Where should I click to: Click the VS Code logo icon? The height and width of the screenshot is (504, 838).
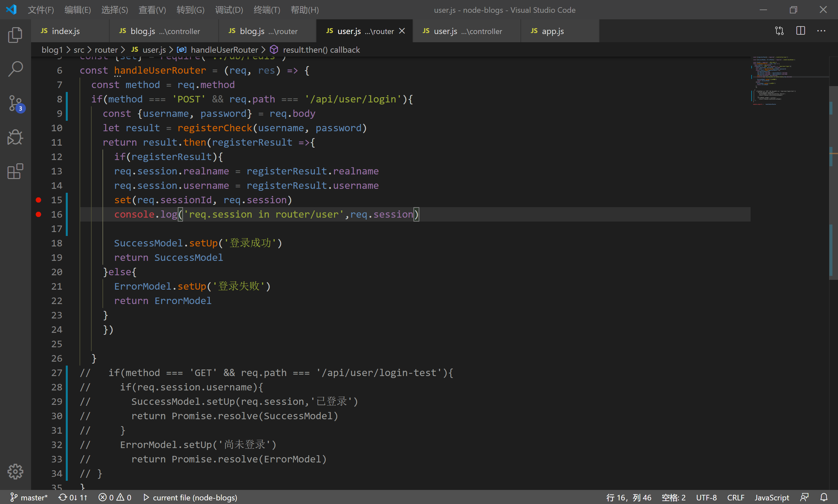pos(11,9)
